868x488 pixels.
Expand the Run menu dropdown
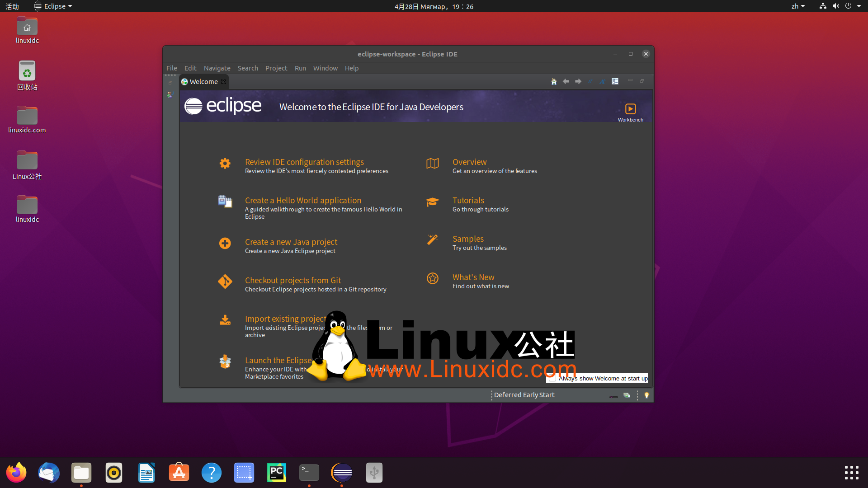point(300,67)
